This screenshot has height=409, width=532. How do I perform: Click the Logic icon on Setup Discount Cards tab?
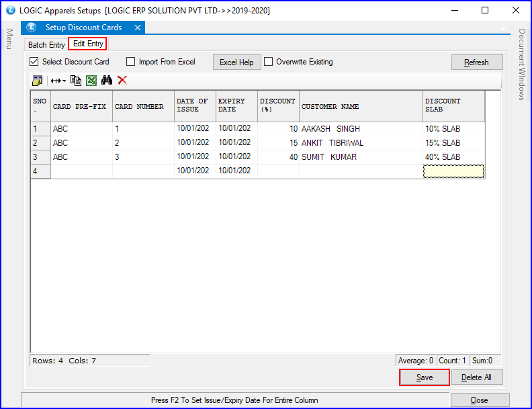(x=31, y=27)
